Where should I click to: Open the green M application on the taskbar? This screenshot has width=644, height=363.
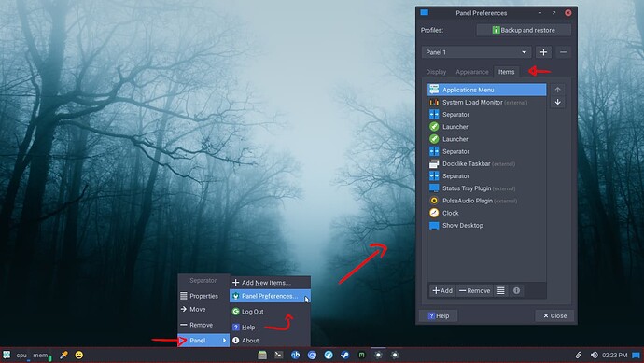pyautogui.click(x=361, y=355)
